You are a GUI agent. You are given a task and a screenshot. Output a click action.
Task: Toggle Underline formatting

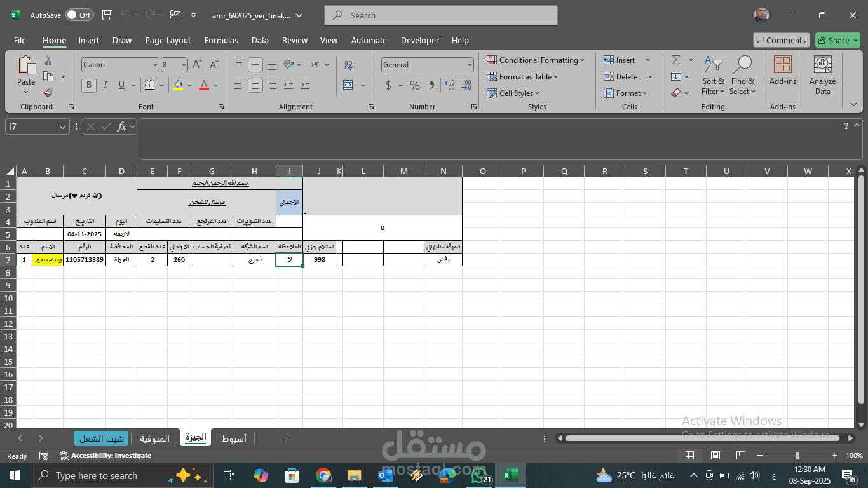(x=122, y=85)
